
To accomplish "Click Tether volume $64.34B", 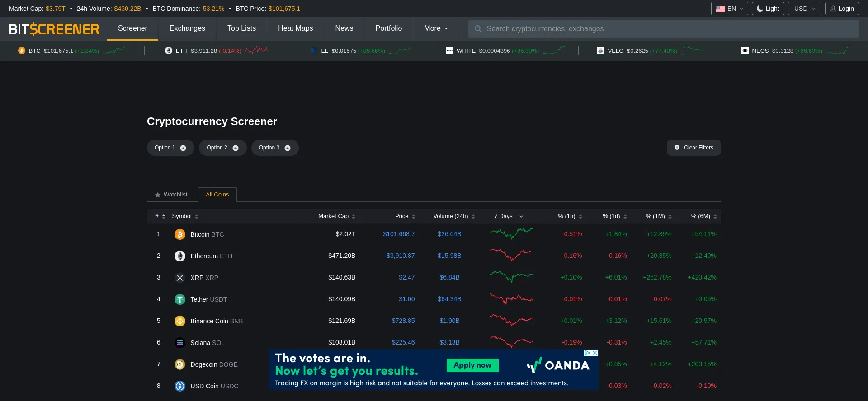I will pos(449,299).
